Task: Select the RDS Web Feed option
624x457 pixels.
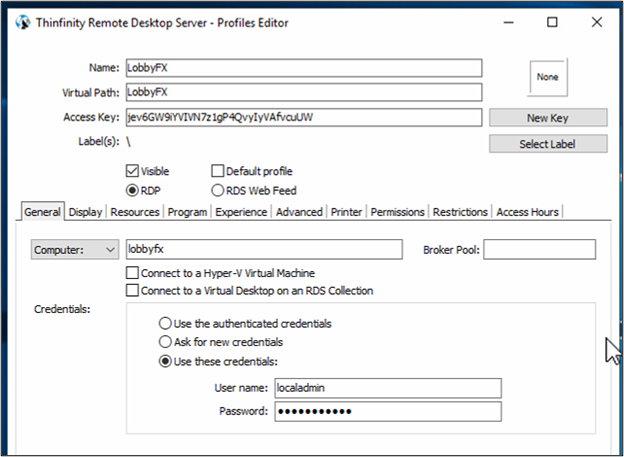Action: coord(218,190)
